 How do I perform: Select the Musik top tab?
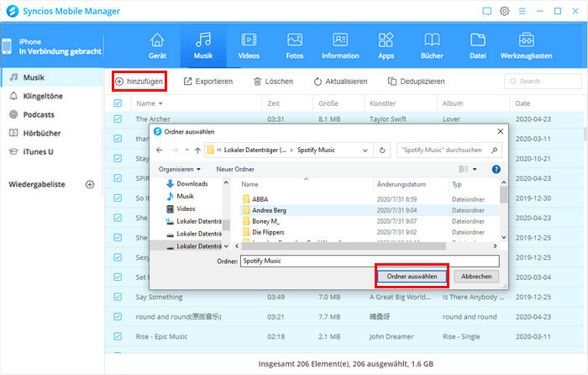203,46
